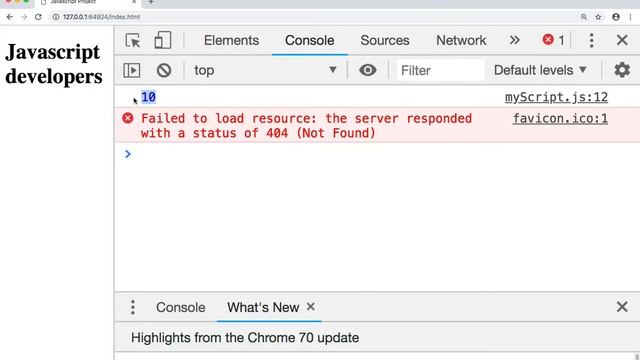
Task: Open myScript.js:12 source link
Action: click(x=556, y=97)
